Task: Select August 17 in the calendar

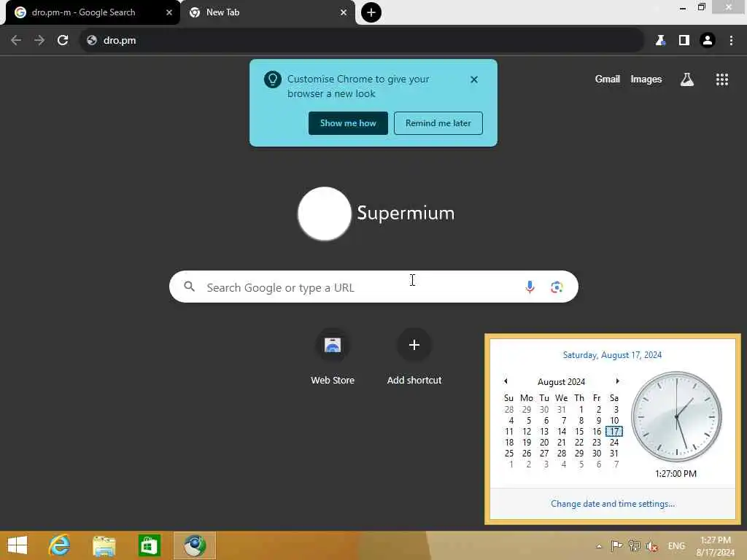Action: 614,432
